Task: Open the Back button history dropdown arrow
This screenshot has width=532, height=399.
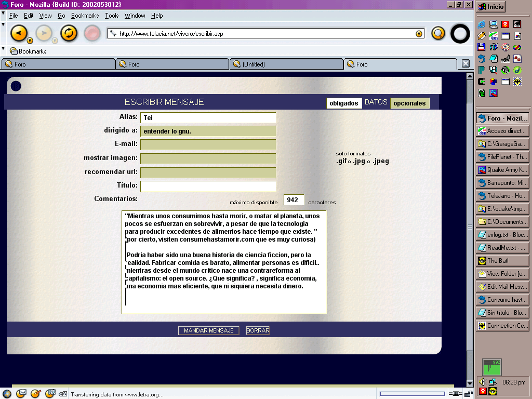Action: point(30,41)
